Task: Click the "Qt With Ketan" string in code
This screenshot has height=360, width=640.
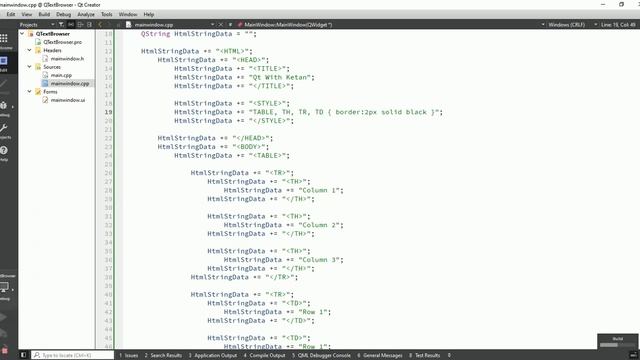Action: 281,77
